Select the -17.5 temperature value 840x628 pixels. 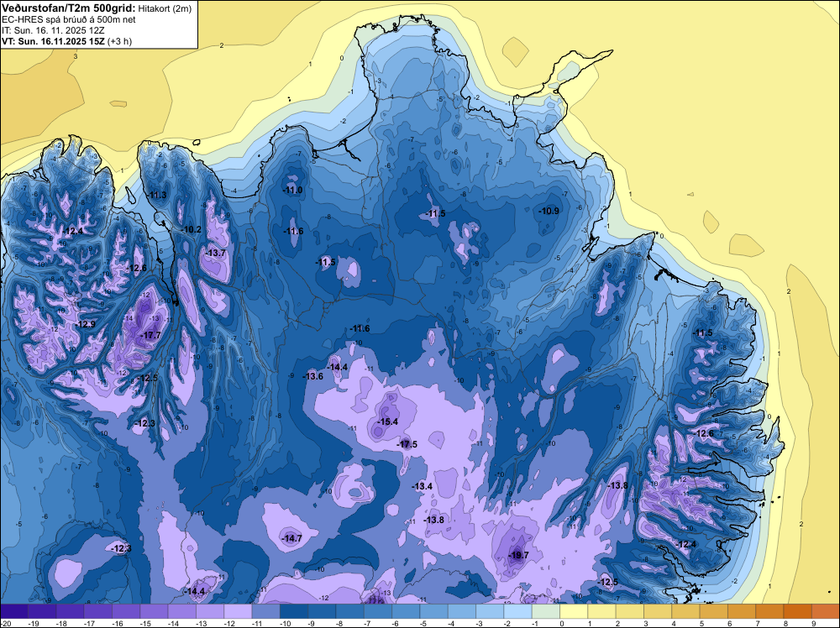click(407, 444)
